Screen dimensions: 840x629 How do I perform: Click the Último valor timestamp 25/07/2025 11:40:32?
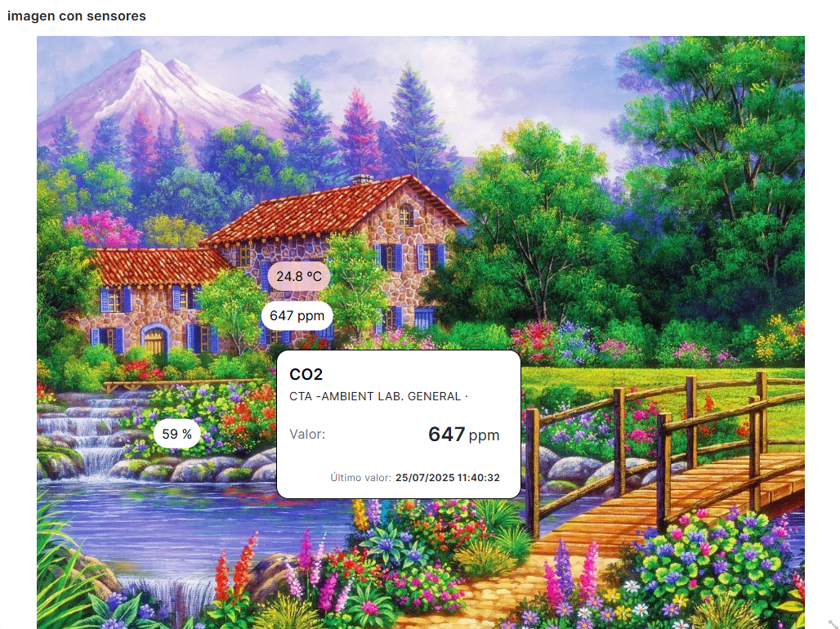click(x=447, y=477)
